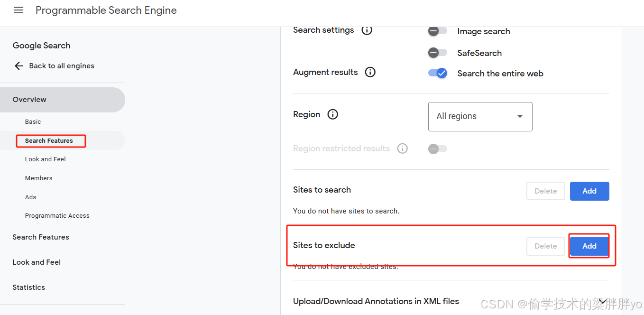Viewport: 644px width, 315px height.
Task: Click the SafeSearch label
Action: [x=479, y=53]
